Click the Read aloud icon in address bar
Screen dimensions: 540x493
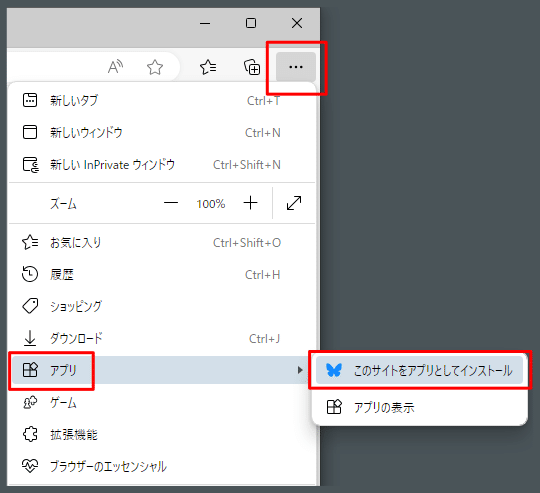(115, 67)
